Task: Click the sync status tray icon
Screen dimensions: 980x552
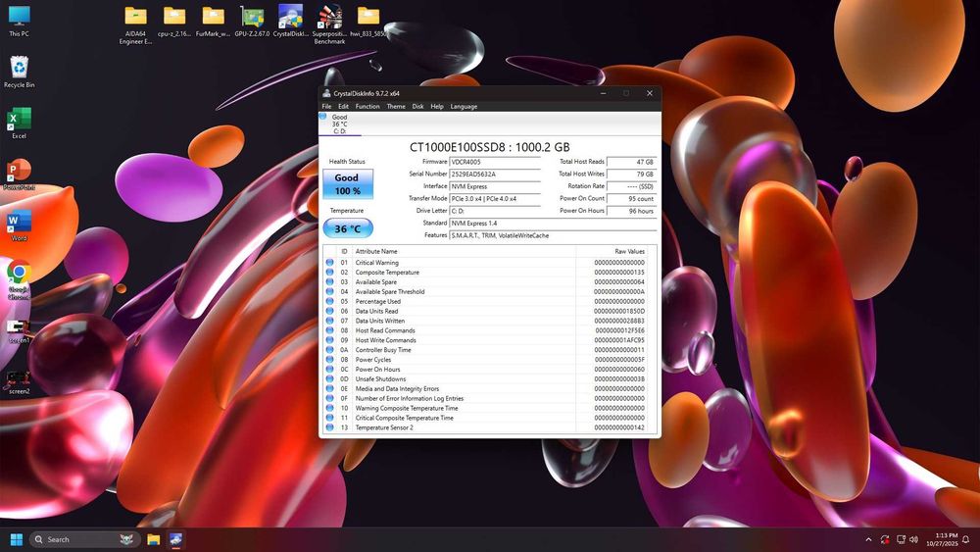Action: (x=884, y=539)
